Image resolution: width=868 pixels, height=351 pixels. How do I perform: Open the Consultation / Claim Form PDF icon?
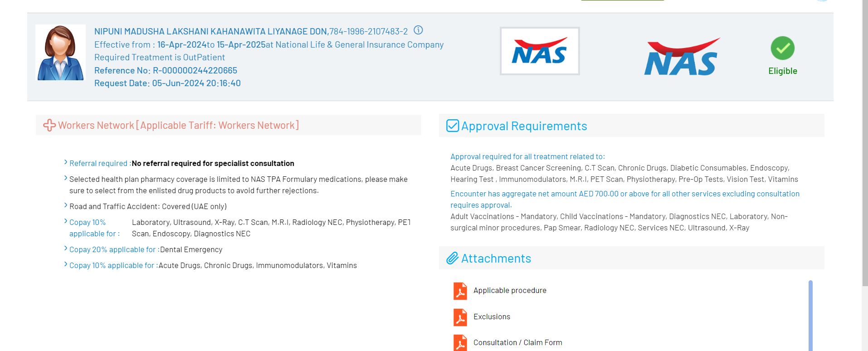pos(460,343)
